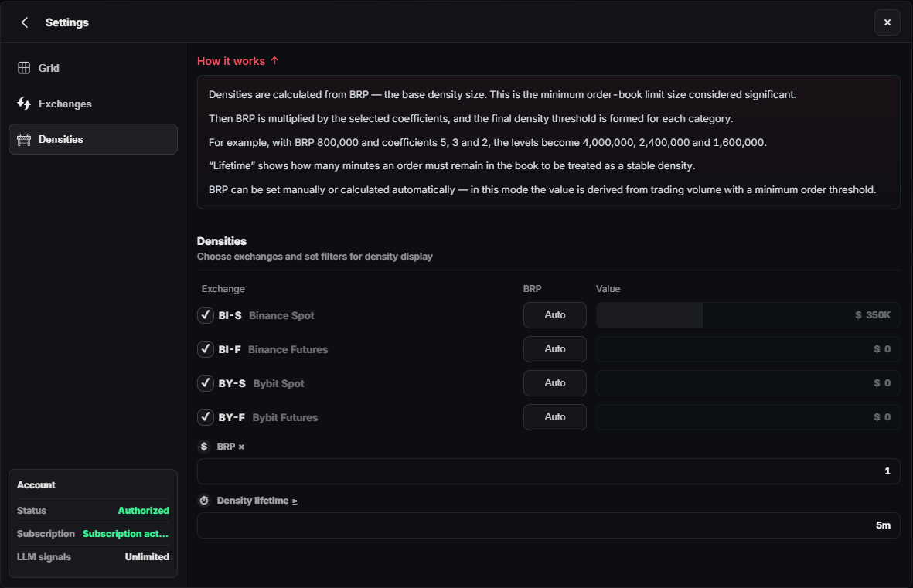Image resolution: width=913 pixels, height=588 pixels.
Task: Disable the Bybit Spot checkbox
Action: tap(206, 383)
